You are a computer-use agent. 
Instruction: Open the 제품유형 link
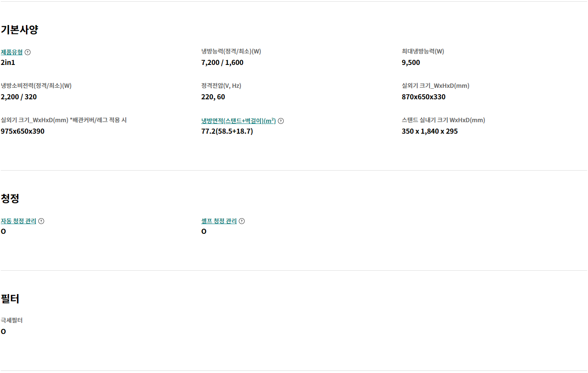tap(11, 52)
